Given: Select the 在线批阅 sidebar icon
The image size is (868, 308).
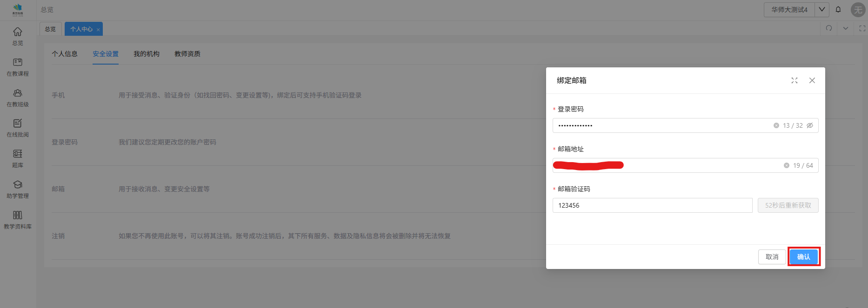Looking at the screenshot, I should (18, 124).
